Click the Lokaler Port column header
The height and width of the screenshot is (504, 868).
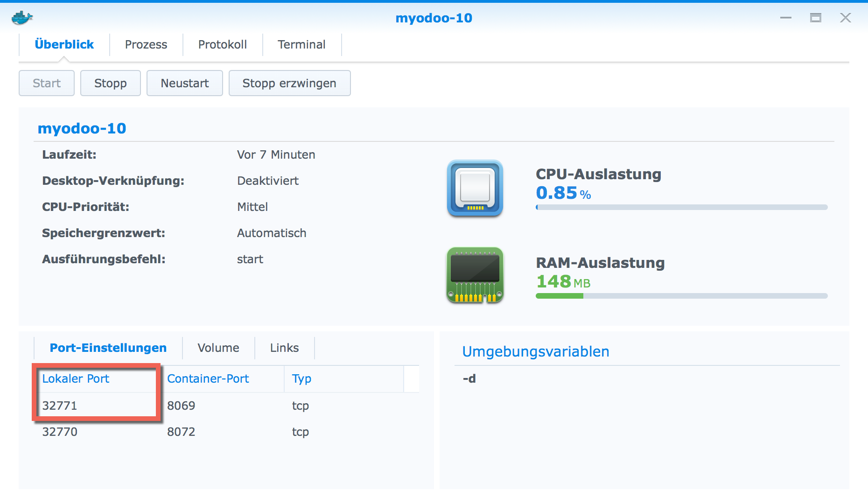pyautogui.click(x=76, y=378)
